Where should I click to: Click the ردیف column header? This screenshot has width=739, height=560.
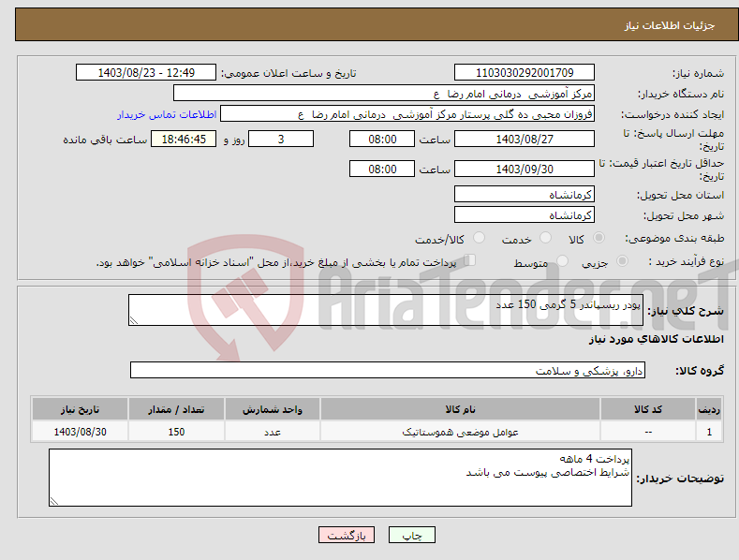[x=709, y=409]
